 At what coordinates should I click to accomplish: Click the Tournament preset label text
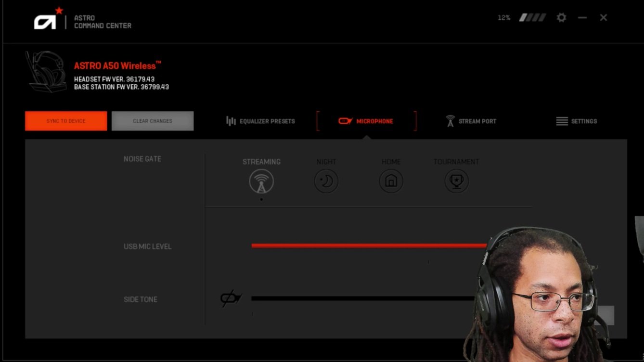[x=456, y=162]
